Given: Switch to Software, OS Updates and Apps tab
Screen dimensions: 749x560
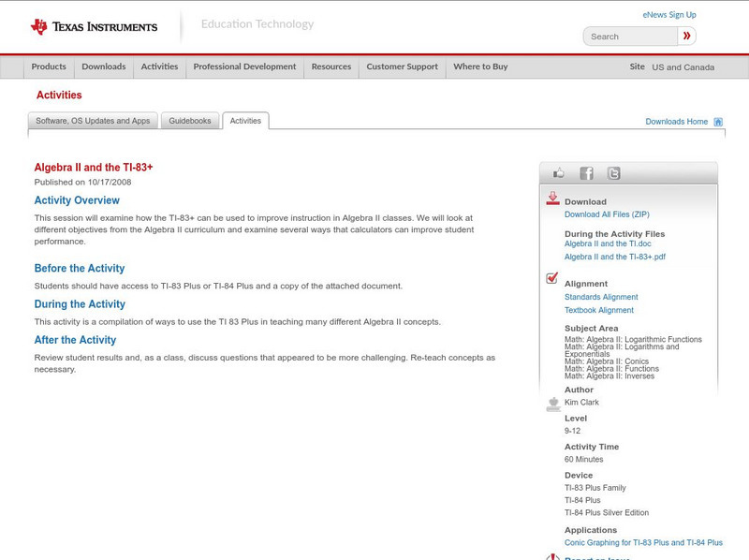Looking at the screenshot, I should click(93, 121).
